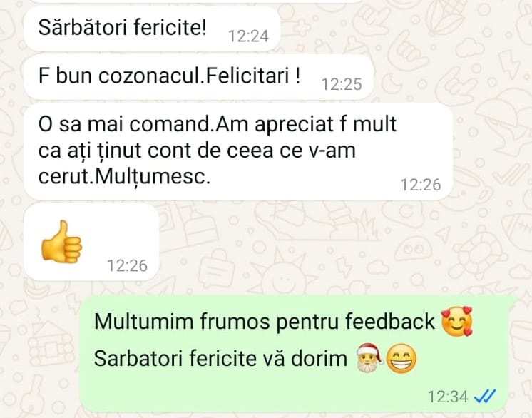Click the 12:24 timestamp
Image resolution: width=532 pixels, height=418 pixels.
tap(248, 36)
